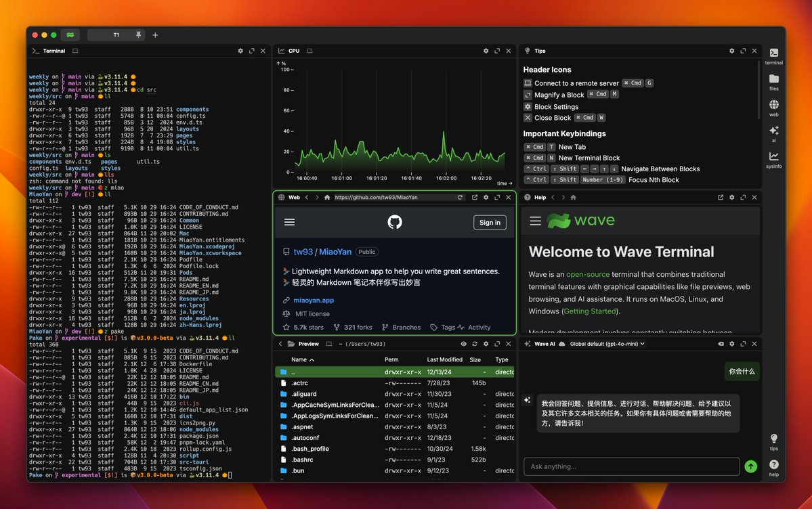This screenshot has width=812, height=509.
Task: Open the terminal widget in right sidebar
Action: click(x=773, y=56)
